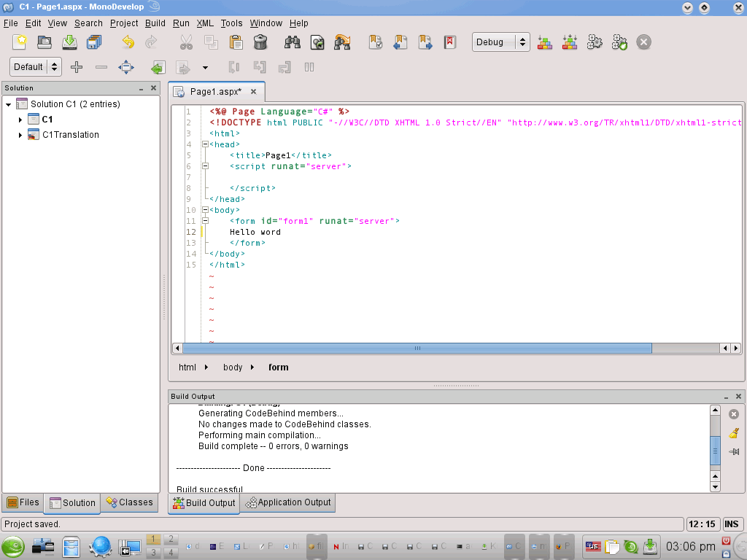
Task: Switch to the Application Output tab
Action: pos(289,502)
